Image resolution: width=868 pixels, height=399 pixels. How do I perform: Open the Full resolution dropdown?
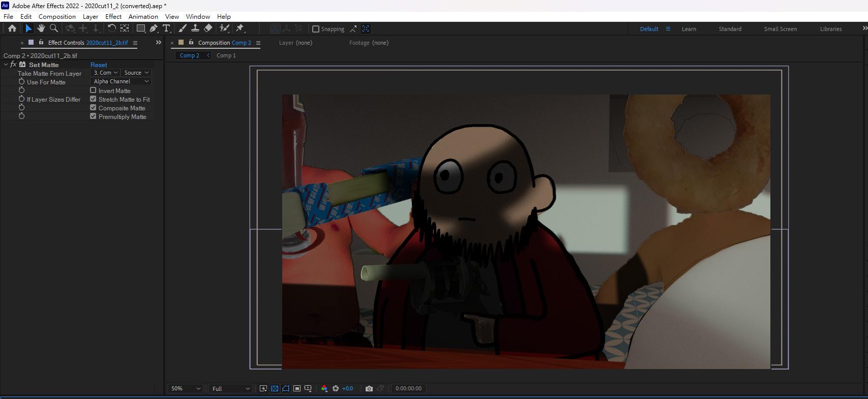231,388
